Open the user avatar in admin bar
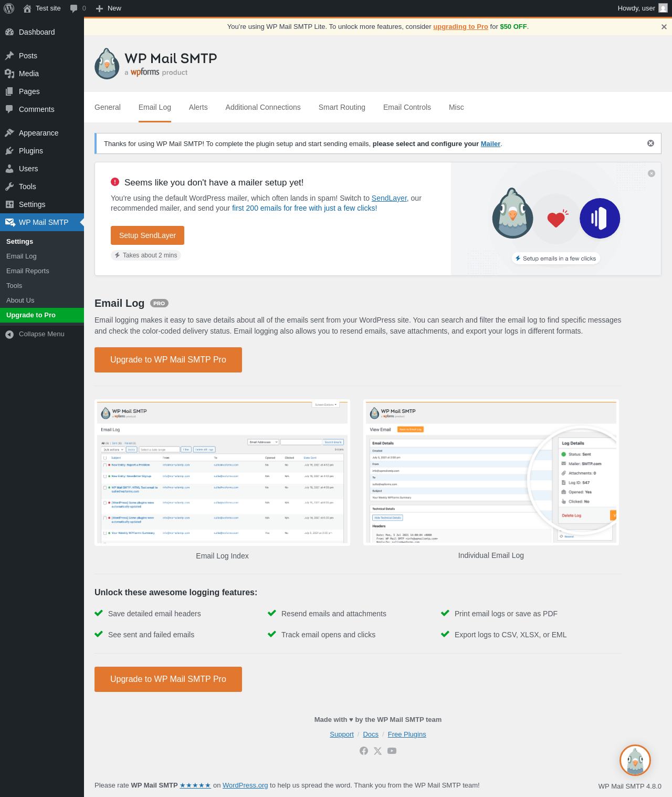The width and height of the screenshot is (672, 797). point(663,8)
